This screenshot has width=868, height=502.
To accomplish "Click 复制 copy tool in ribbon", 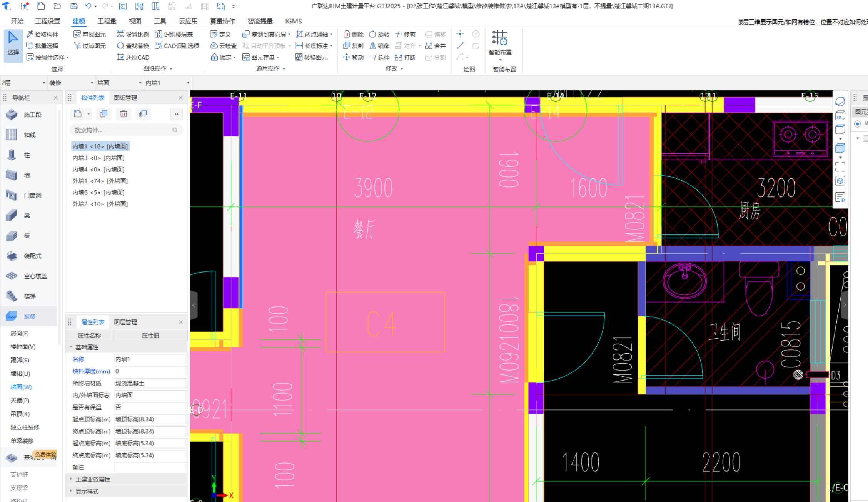I will 353,46.
